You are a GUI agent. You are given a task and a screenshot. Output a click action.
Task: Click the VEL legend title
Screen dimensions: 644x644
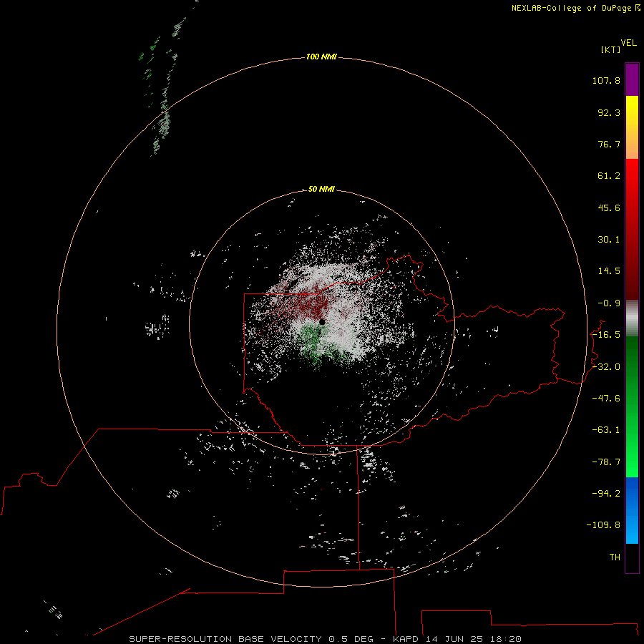point(628,43)
